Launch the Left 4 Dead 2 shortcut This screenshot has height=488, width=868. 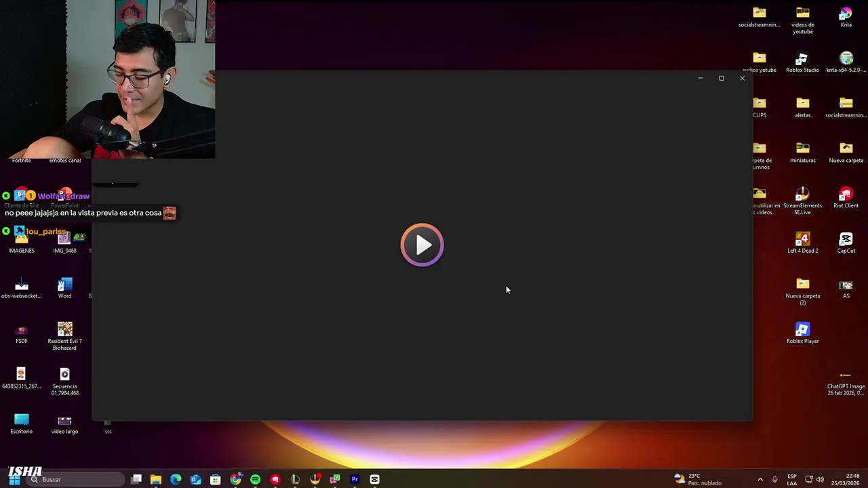802,243
